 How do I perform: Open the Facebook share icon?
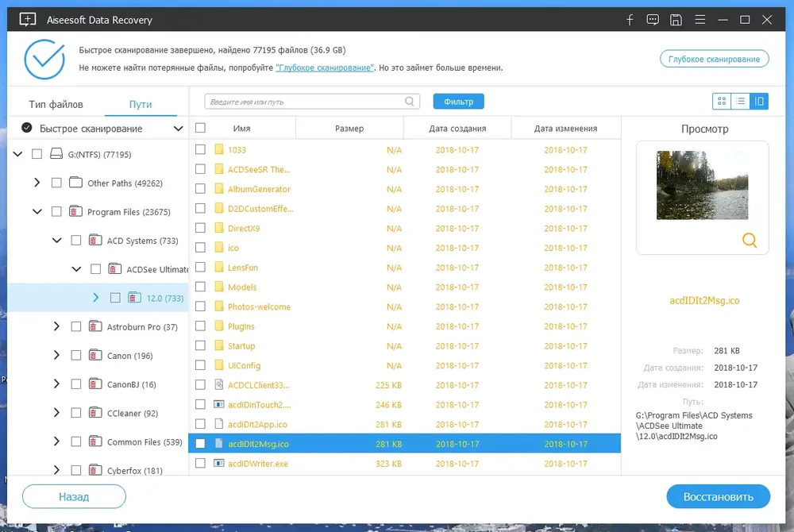click(630, 20)
